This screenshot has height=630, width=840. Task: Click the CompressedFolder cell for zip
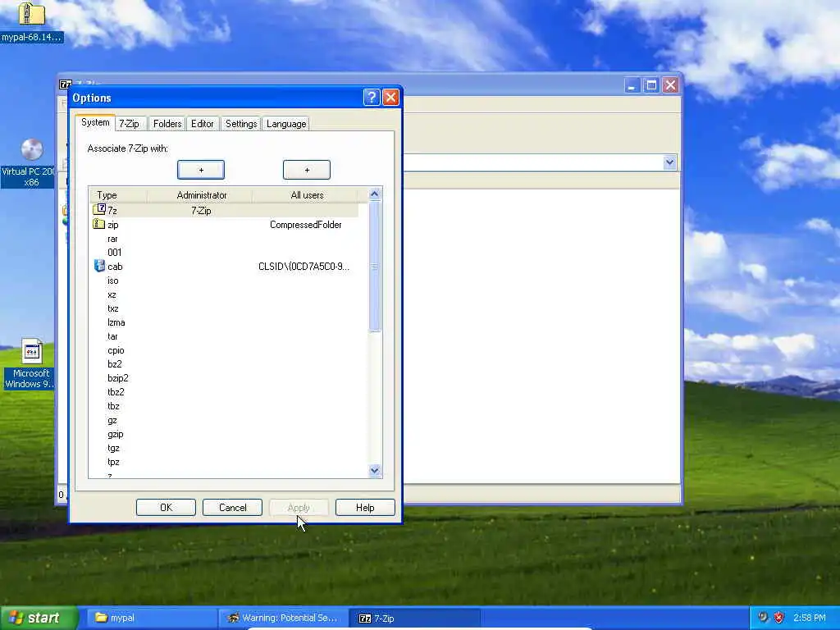point(305,225)
